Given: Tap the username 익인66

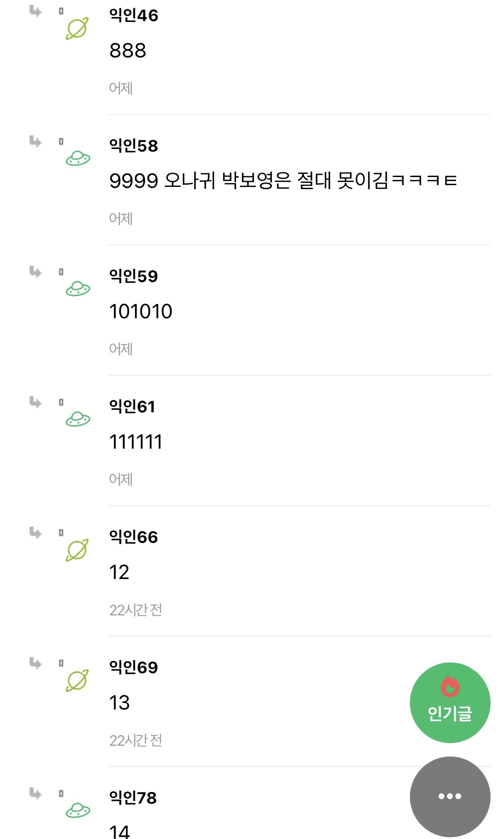Looking at the screenshot, I should (x=134, y=537).
